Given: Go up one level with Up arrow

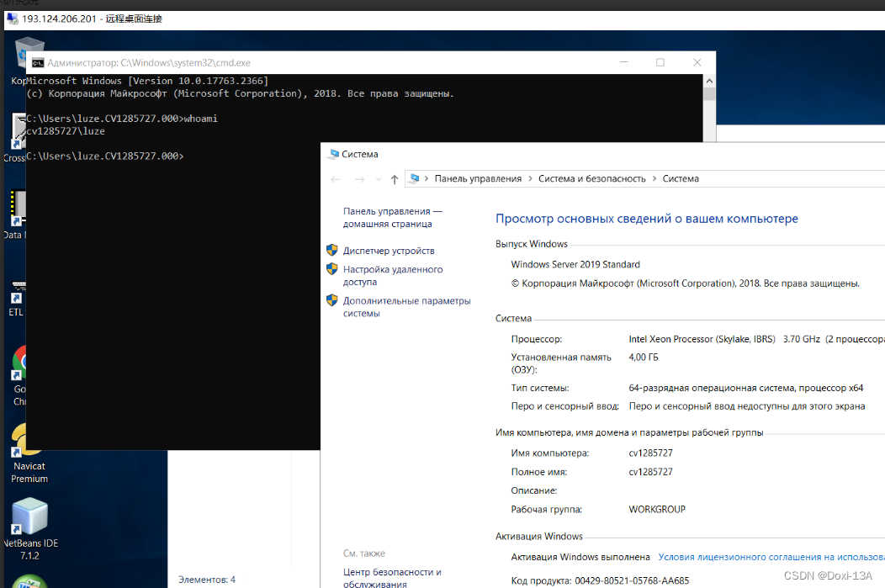Looking at the screenshot, I should point(395,179).
